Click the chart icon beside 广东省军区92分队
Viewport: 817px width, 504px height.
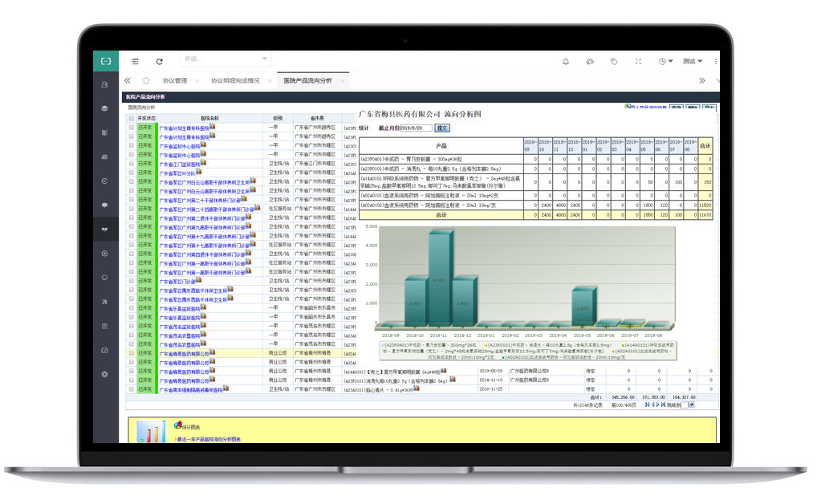[198, 172]
